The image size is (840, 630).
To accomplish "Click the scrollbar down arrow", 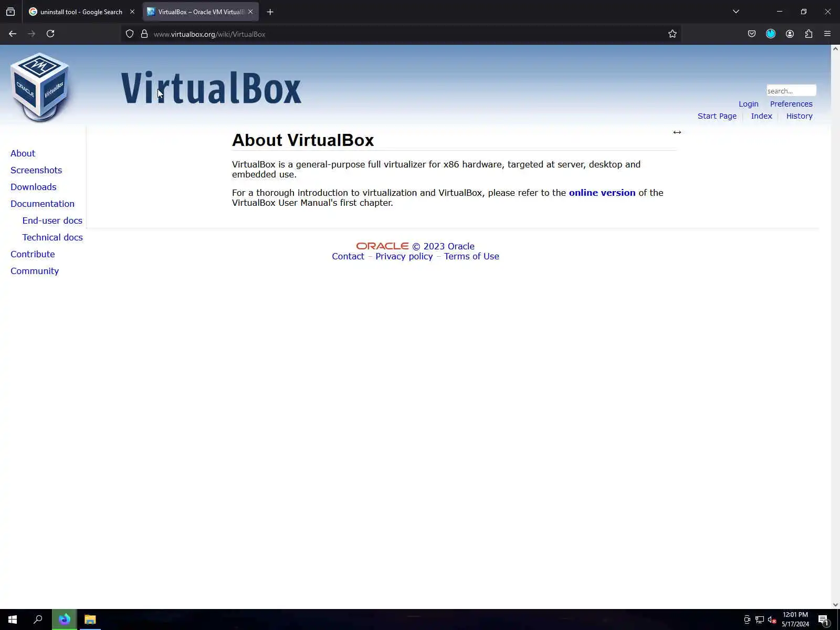I will 835,605.
